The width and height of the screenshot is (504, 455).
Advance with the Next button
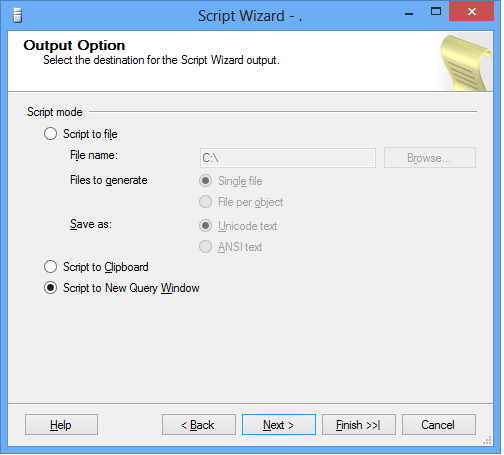[x=279, y=425]
